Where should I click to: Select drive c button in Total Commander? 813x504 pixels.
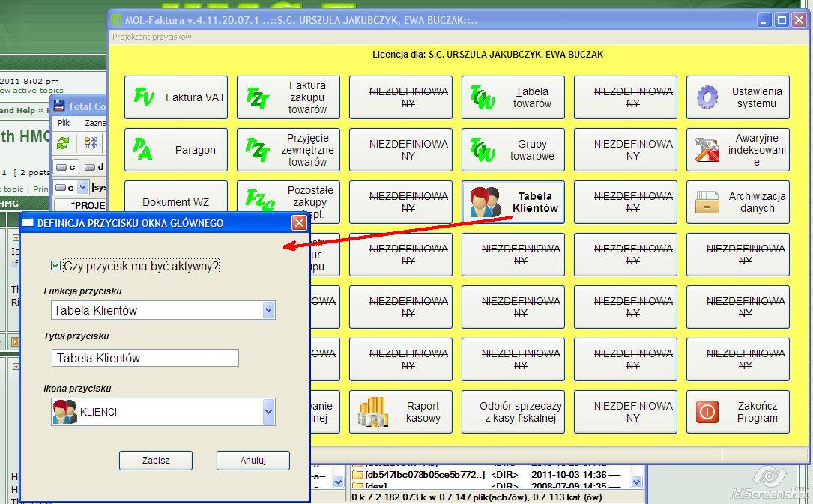click(65, 167)
